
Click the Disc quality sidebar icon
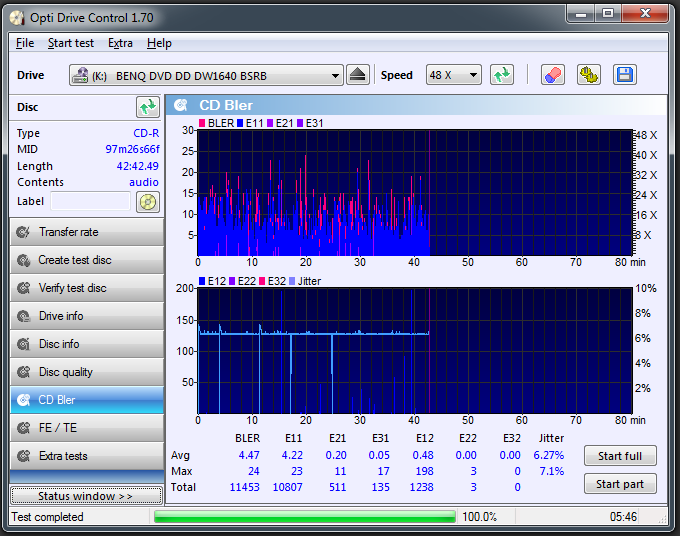23,372
